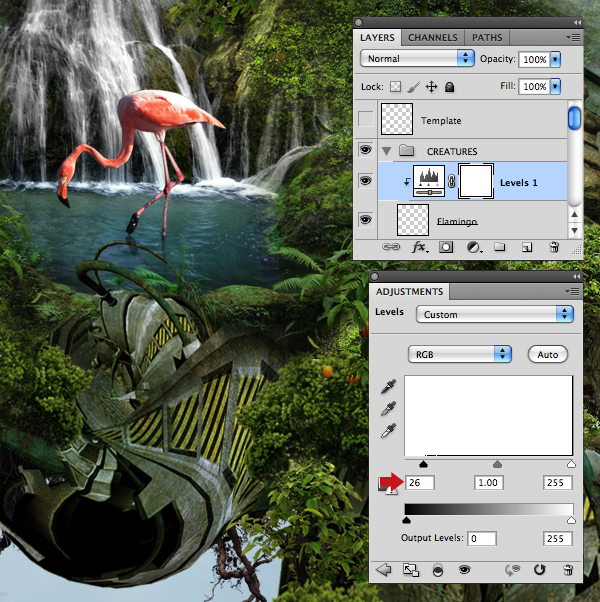This screenshot has height=602, width=600.
Task: Select the Levels adjustment histogram thumbnail
Action: pyautogui.click(x=429, y=181)
